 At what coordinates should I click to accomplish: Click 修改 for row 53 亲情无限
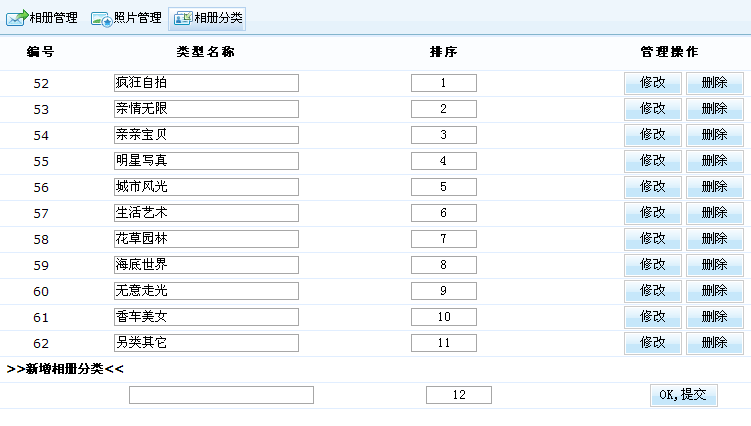(652, 109)
